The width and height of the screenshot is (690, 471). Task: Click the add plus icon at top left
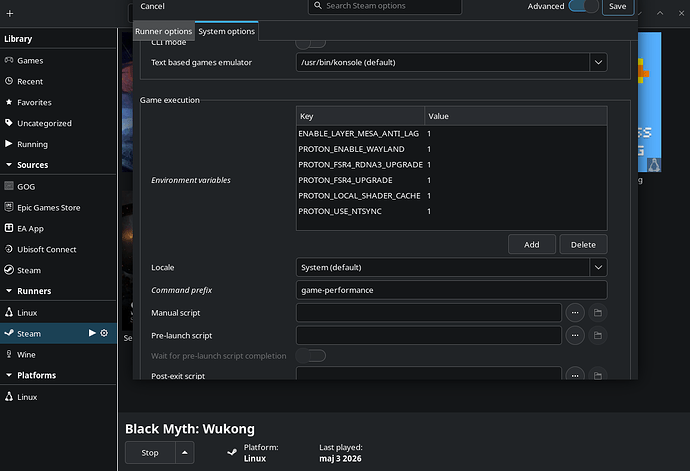(10, 14)
